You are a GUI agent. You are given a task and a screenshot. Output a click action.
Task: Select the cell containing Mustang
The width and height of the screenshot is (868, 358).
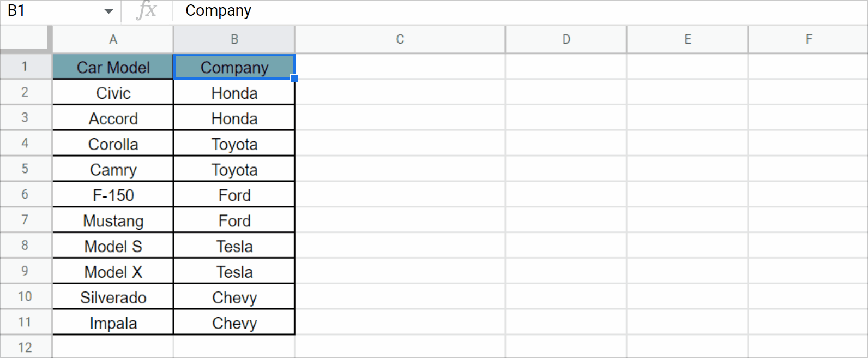click(x=113, y=220)
